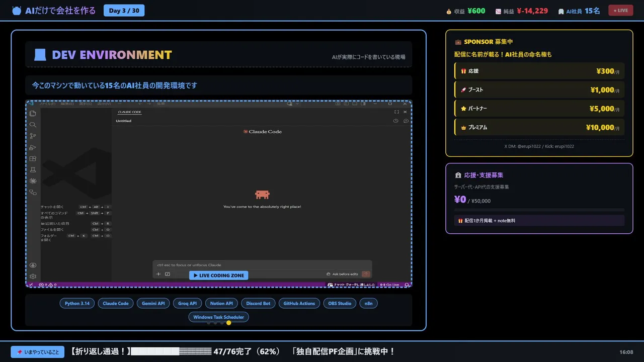The image size is (644, 362).
Task: Open the 編集(E) menu
Action: pyautogui.click(x=67, y=104)
